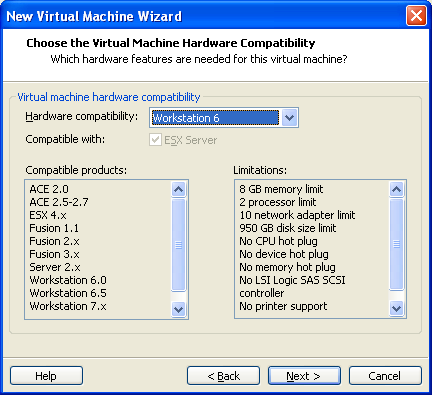Screen dimensions: 432x395
Task: Click the No printer support line
Action: pyautogui.click(x=283, y=306)
